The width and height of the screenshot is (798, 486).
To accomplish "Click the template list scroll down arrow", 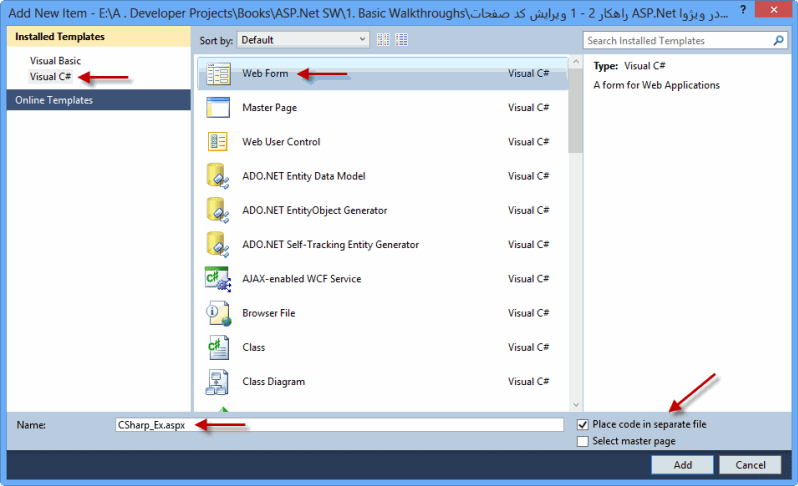I will coord(576,405).
